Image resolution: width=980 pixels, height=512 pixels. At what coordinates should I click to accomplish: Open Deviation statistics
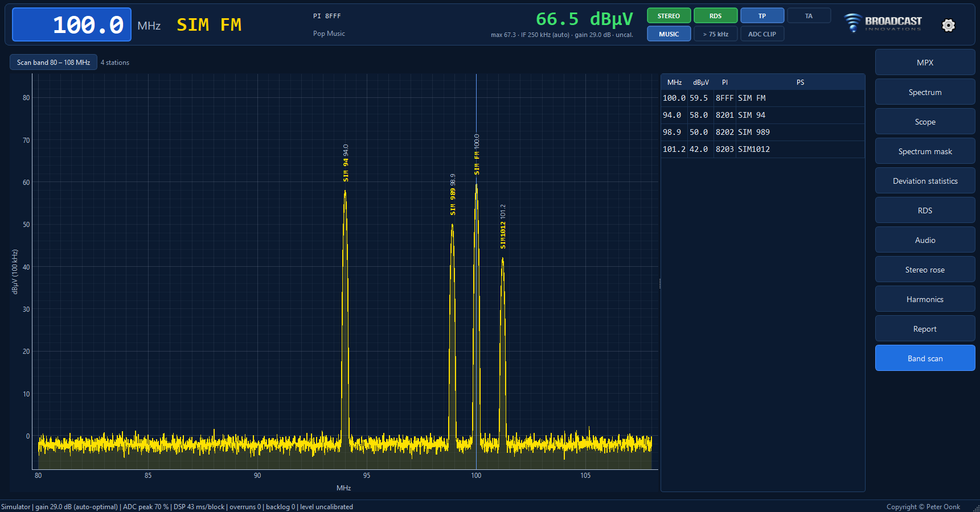[x=925, y=181]
